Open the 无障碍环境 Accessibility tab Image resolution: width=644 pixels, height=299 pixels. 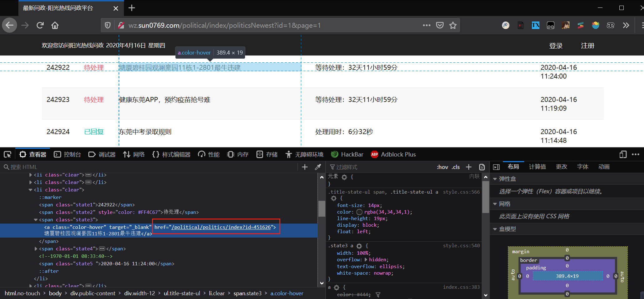pyautogui.click(x=304, y=154)
